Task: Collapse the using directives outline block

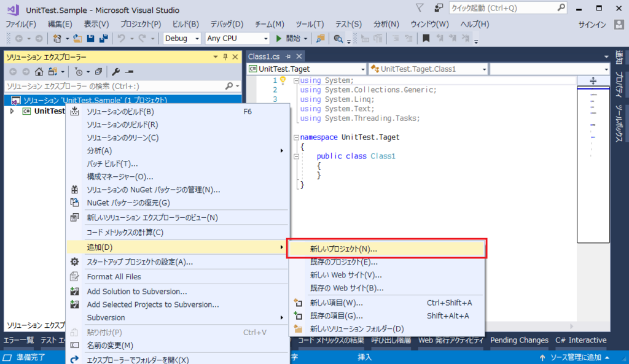Action: coord(296,80)
